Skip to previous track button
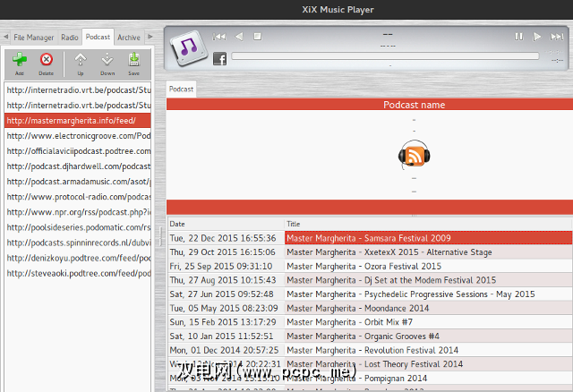Screen dimensions: 573x392 pyautogui.click(x=219, y=37)
